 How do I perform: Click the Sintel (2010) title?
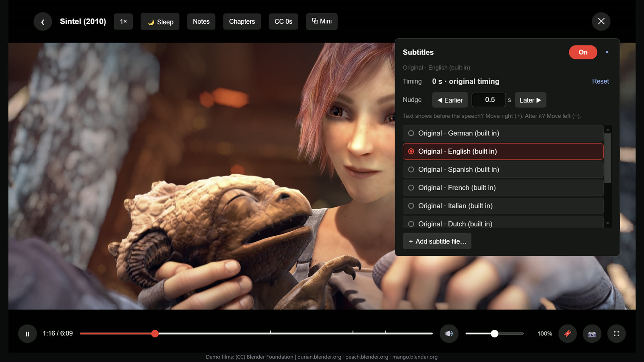pyautogui.click(x=83, y=21)
